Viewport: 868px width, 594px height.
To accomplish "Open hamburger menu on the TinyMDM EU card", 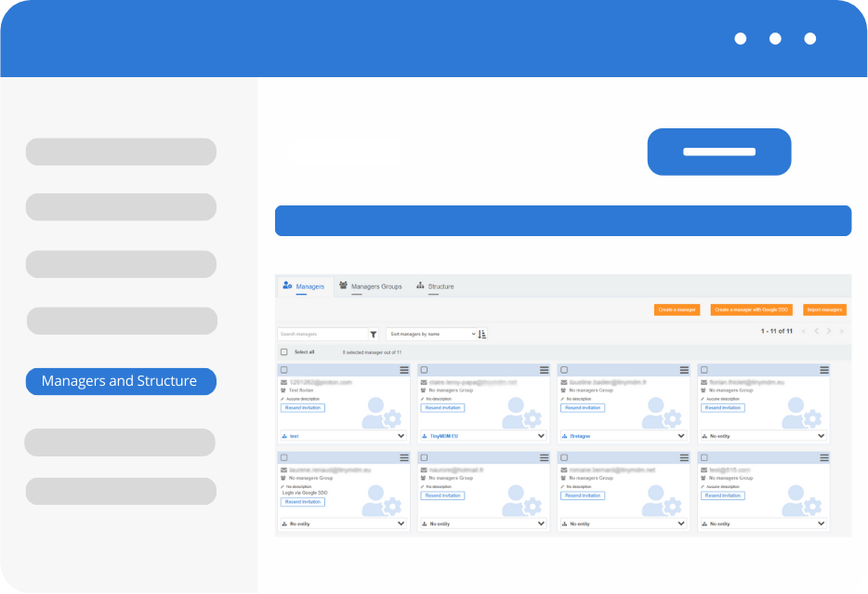I will point(544,370).
